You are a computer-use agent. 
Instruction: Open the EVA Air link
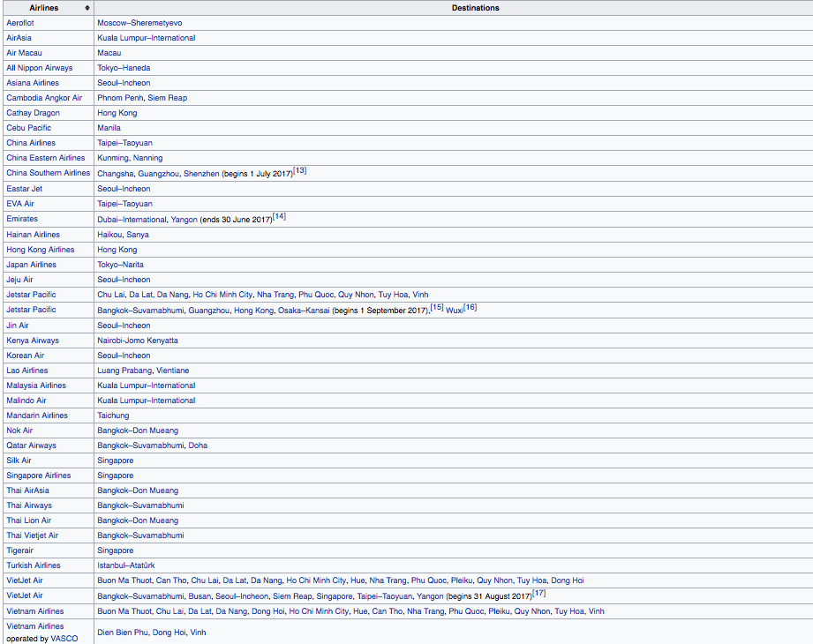(x=20, y=204)
